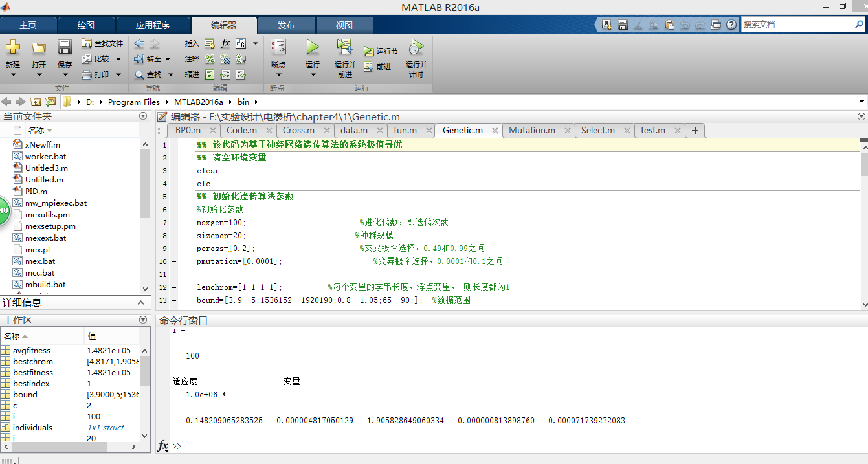Screen dimensions: 868x464
Task: Click the Save (保存) floppy disk icon
Action: pos(65,47)
